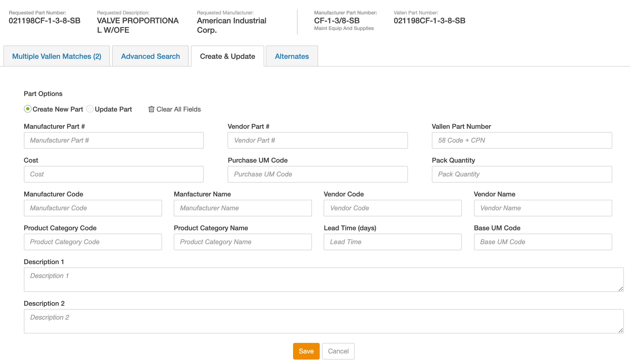Click the Pack Quantity input
Image resolution: width=630 pixels, height=364 pixels.
click(x=522, y=174)
